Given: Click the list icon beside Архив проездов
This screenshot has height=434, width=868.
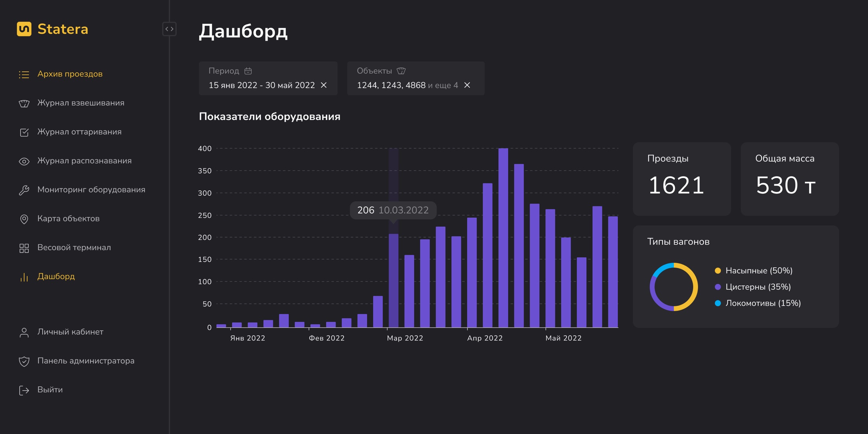Looking at the screenshot, I should point(24,74).
